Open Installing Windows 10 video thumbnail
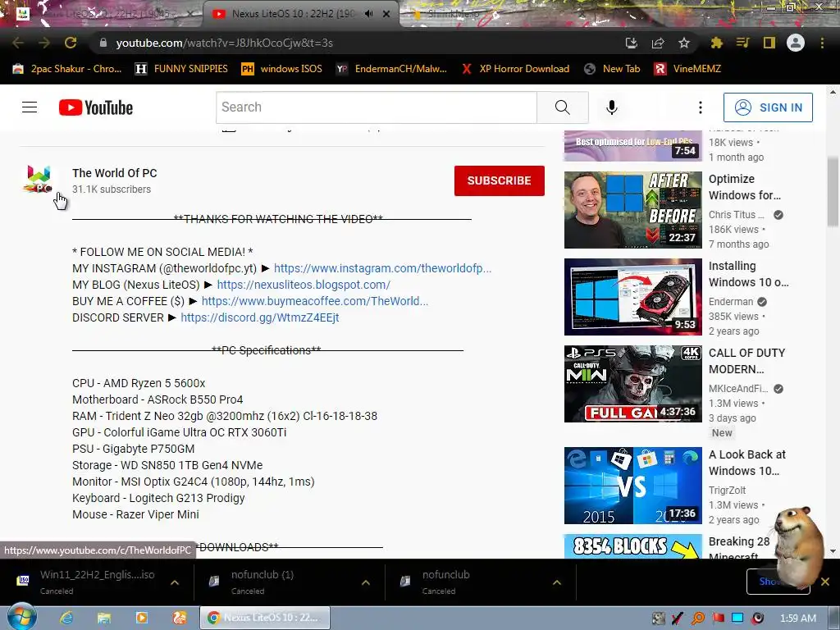The image size is (840, 630). coord(632,297)
